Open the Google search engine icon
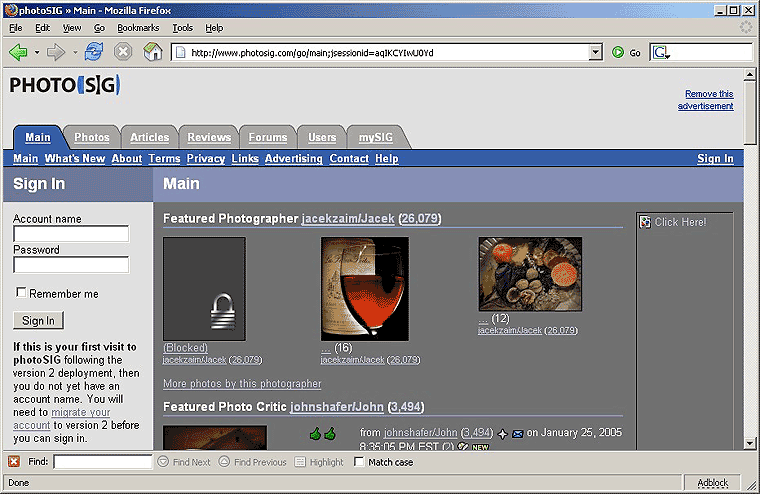Screen dimensions: 760x494 tap(660, 52)
